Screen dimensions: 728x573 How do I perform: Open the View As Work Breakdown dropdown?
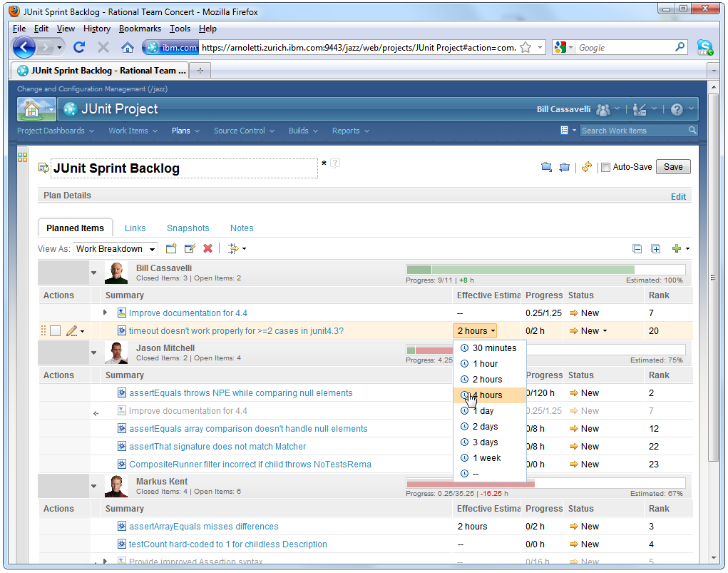pos(116,249)
